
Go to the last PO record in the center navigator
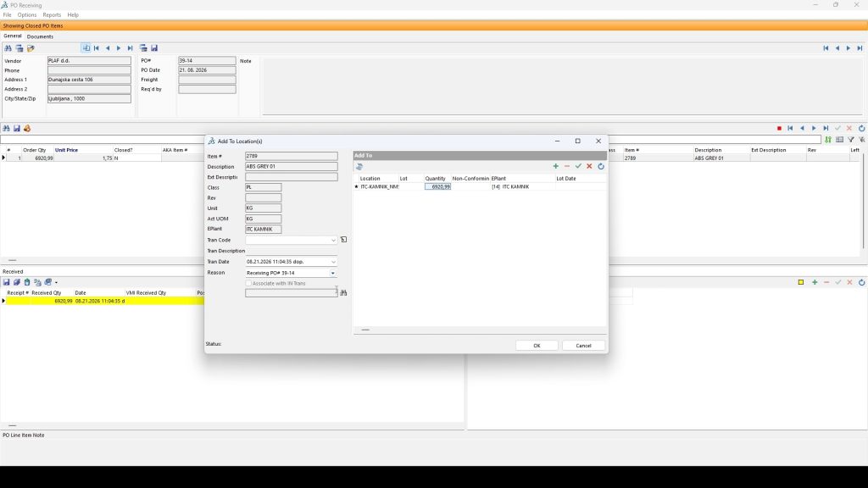(130, 48)
